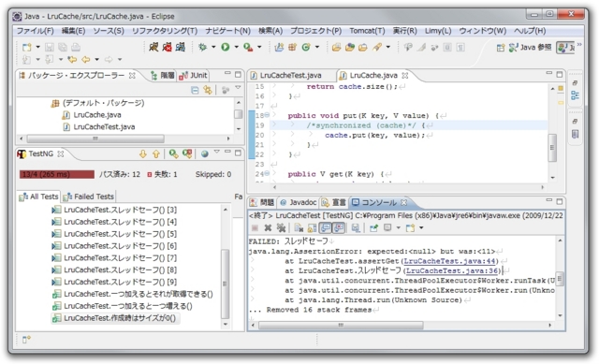
Task: Collapse all in Package Explorer
Action: (x=195, y=90)
